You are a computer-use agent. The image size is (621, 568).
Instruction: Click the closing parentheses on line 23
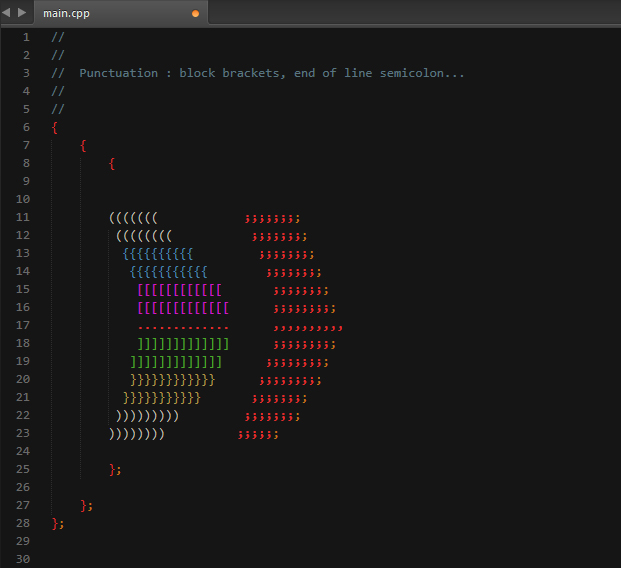point(137,434)
